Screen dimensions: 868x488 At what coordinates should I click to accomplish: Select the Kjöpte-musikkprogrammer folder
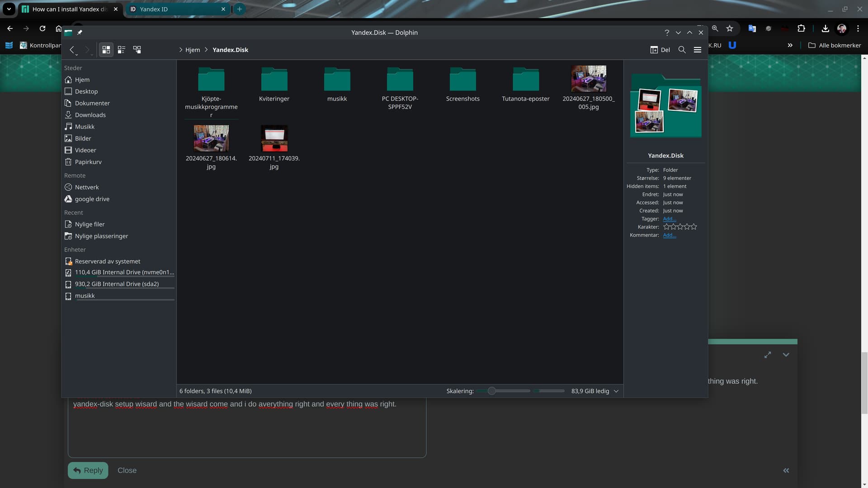[211, 92]
